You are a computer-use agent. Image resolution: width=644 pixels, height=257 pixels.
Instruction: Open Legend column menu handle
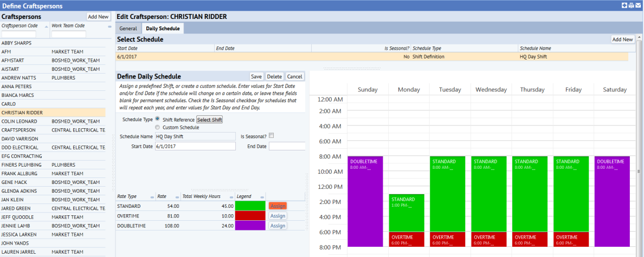coord(262,197)
